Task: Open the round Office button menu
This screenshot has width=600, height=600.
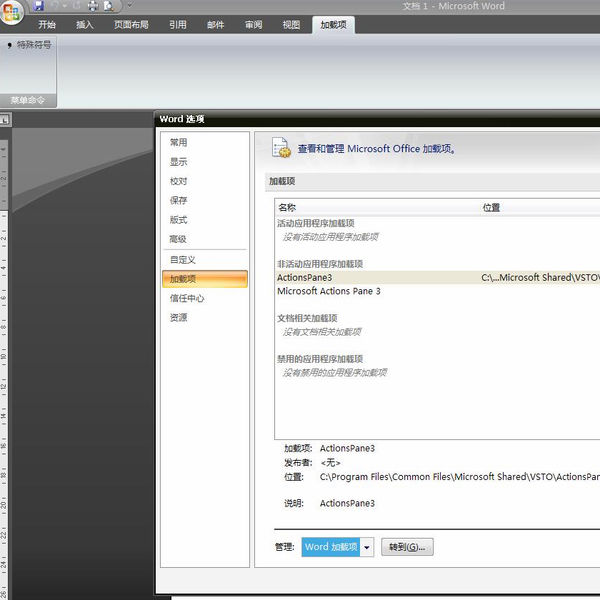Action: pos(11,12)
